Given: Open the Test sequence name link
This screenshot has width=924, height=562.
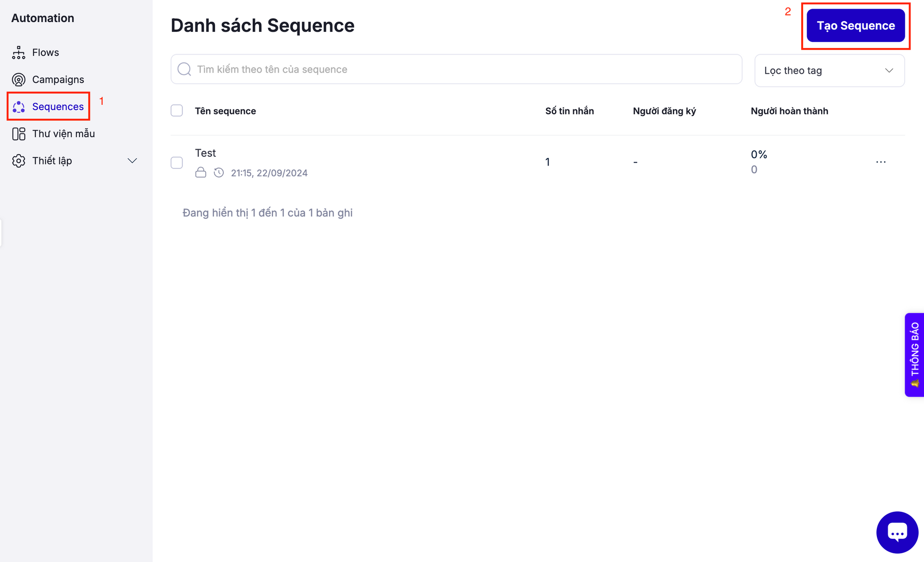Looking at the screenshot, I should tap(205, 153).
